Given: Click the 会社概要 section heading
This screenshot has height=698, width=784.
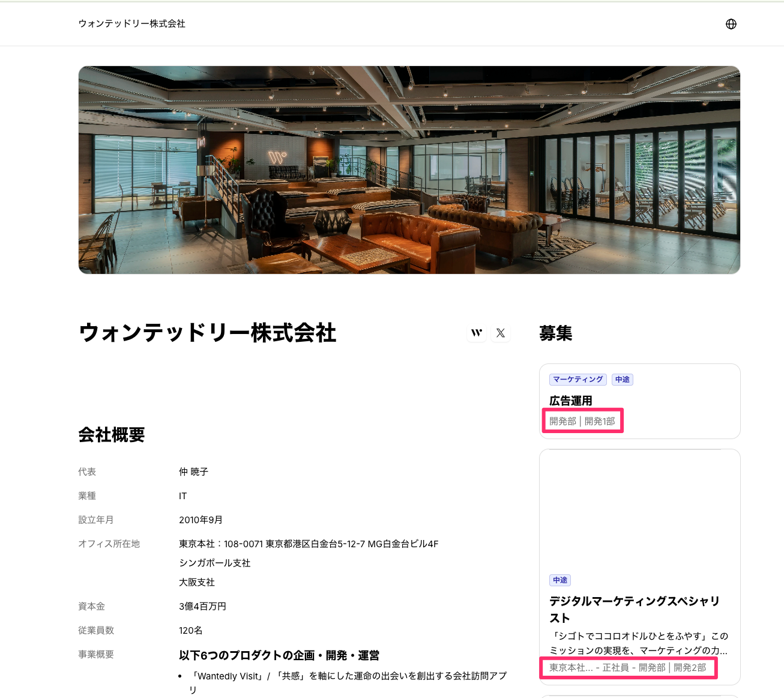Looking at the screenshot, I should tap(112, 435).
